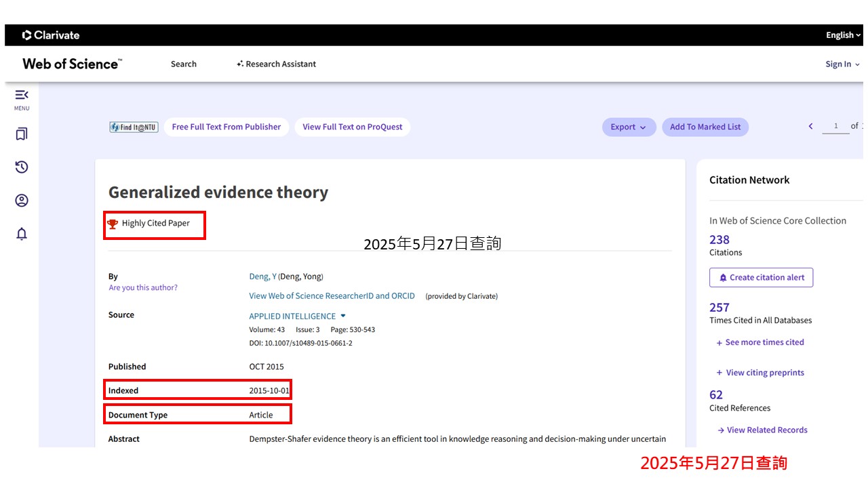Click the Volume: 43 text
Image resolution: width=868 pixels, height=488 pixels.
267,329
